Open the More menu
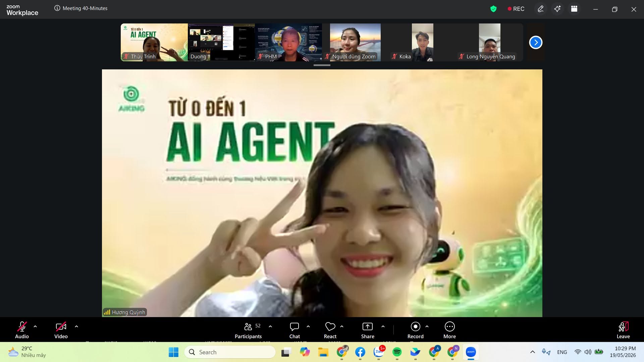 (x=449, y=330)
